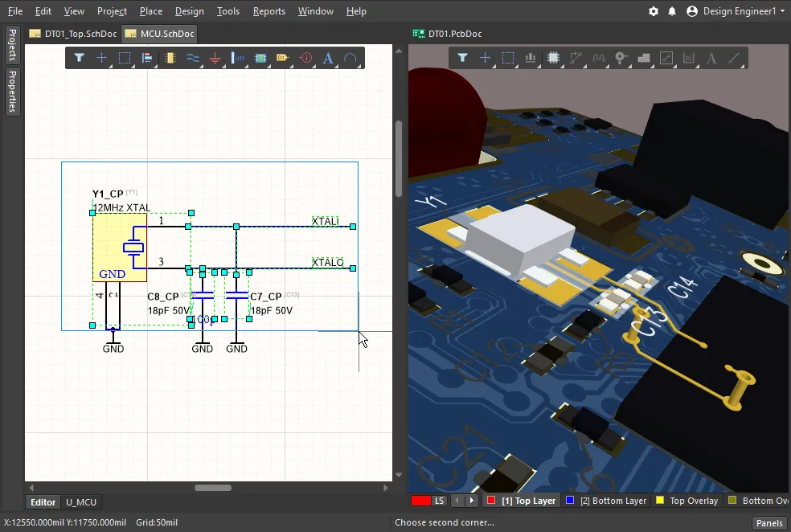The height and width of the screenshot is (532, 791).
Task: Open the Projects side panel
Action: 13,45
